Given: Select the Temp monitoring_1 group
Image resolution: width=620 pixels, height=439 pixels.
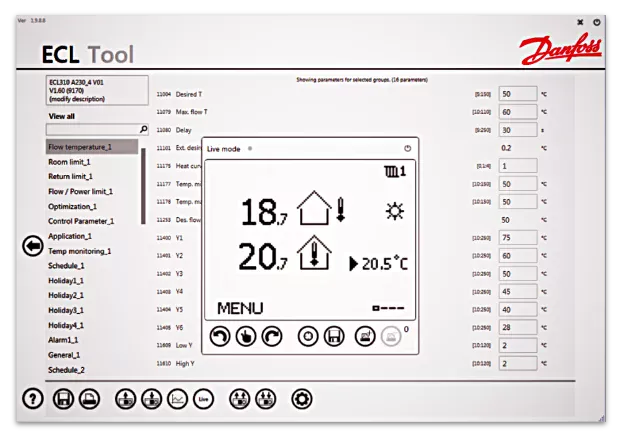Looking at the screenshot, I should point(79,251).
